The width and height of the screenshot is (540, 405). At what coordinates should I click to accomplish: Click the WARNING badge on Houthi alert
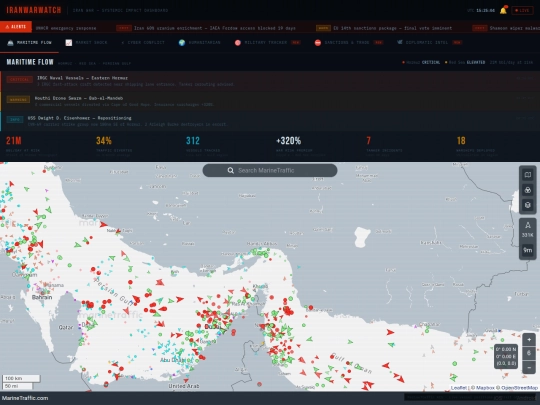click(x=18, y=100)
